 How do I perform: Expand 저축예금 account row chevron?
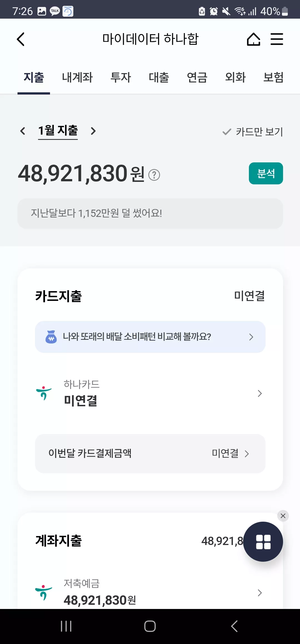[x=260, y=593]
